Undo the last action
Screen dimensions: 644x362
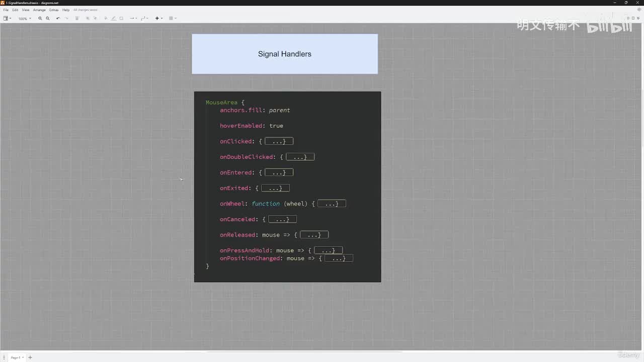58,19
